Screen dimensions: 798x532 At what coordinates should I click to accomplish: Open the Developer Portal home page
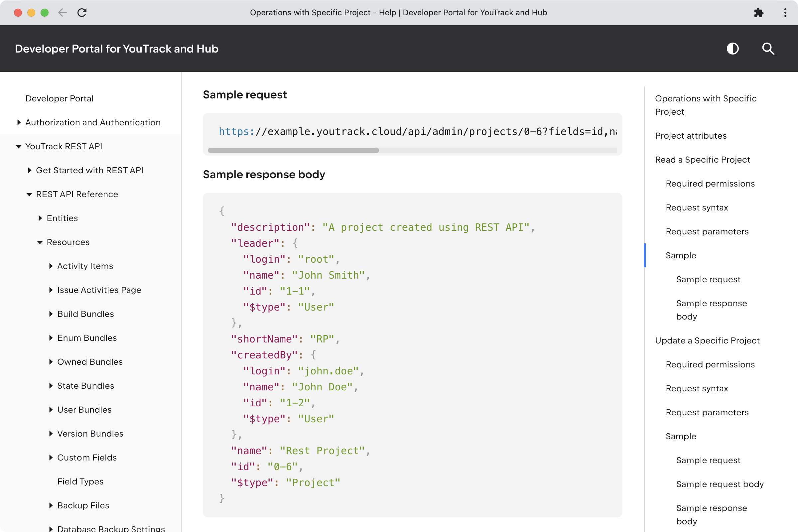pos(60,98)
